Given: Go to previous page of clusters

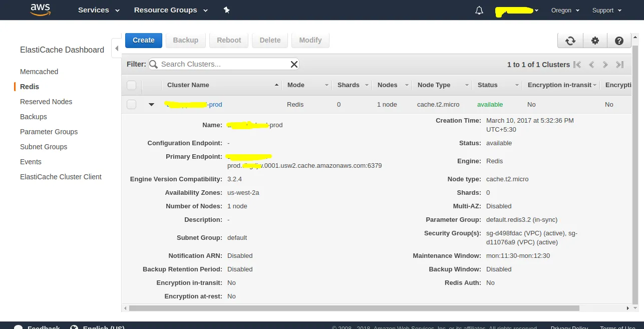Looking at the screenshot, I should (591, 65).
